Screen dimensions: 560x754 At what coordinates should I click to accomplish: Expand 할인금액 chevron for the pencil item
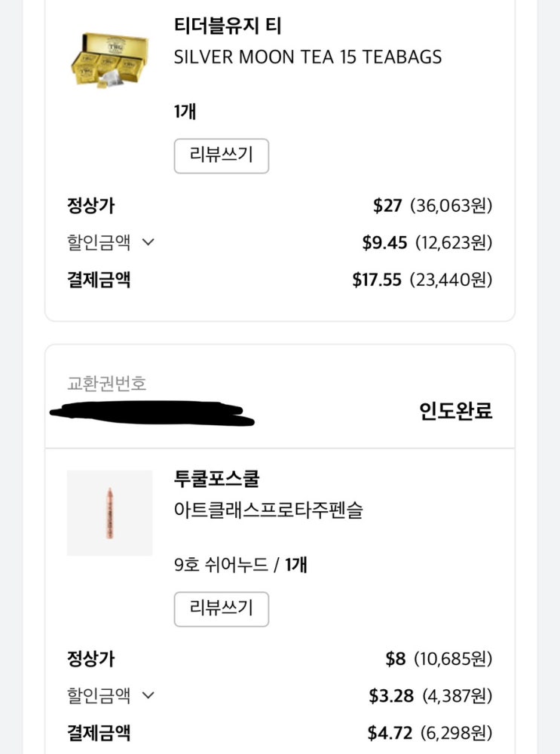tap(148, 695)
